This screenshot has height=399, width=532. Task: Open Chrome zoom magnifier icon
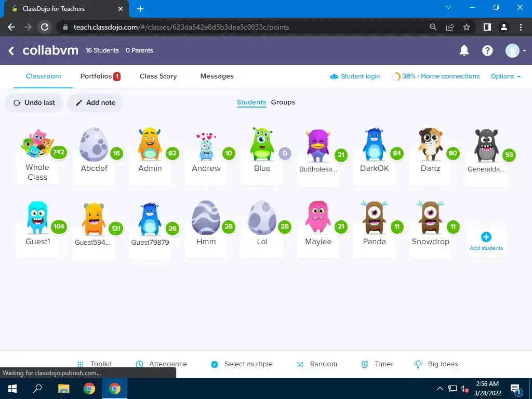(x=433, y=27)
